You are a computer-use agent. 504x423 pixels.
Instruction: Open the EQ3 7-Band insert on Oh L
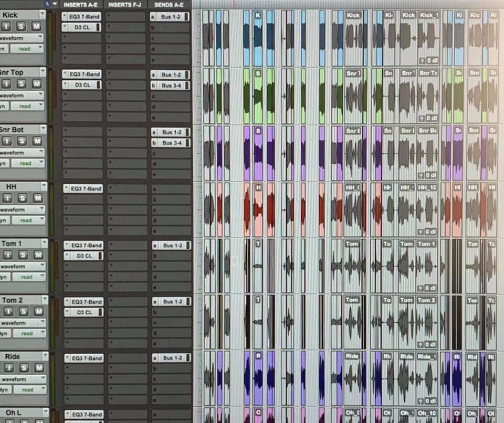pyautogui.click(x=82, y=414)
